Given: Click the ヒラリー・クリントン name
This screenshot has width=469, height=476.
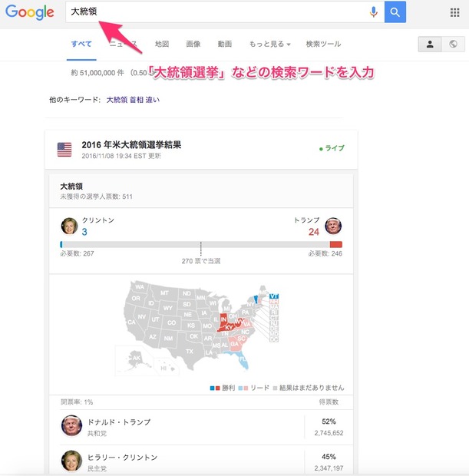Looking at the screenshot, I should tap(122, 457).
